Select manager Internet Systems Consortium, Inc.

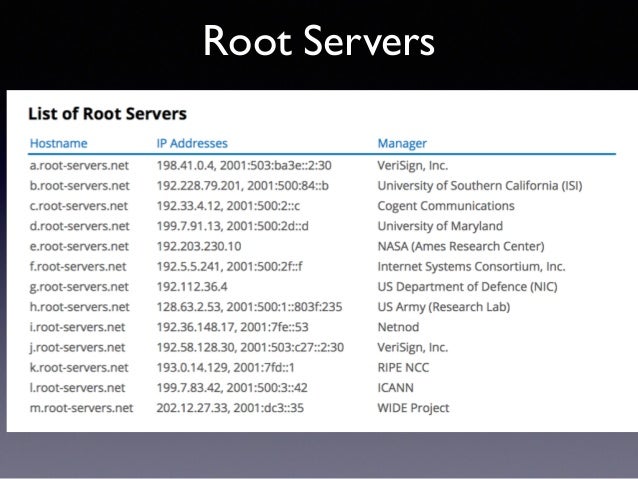[472, 267]
